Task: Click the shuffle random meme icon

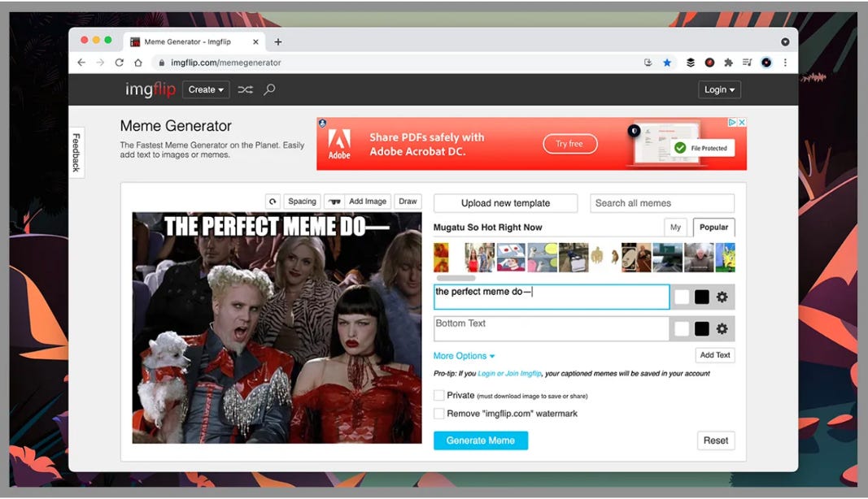Action: (245, 89)
